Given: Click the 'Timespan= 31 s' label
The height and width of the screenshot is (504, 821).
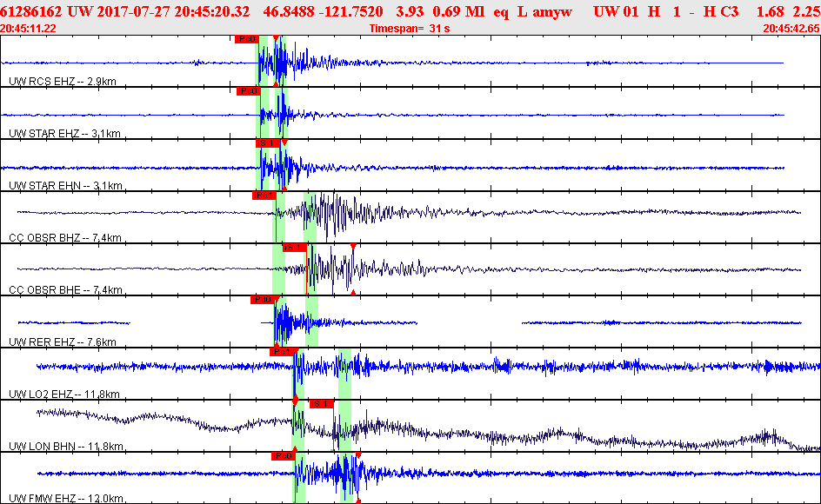Looking at the screenshot, I should pyautogui.click(x=410, y=29).
